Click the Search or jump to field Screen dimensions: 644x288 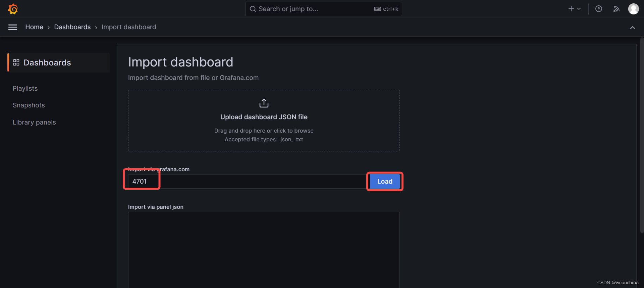(x=324, y=9)
